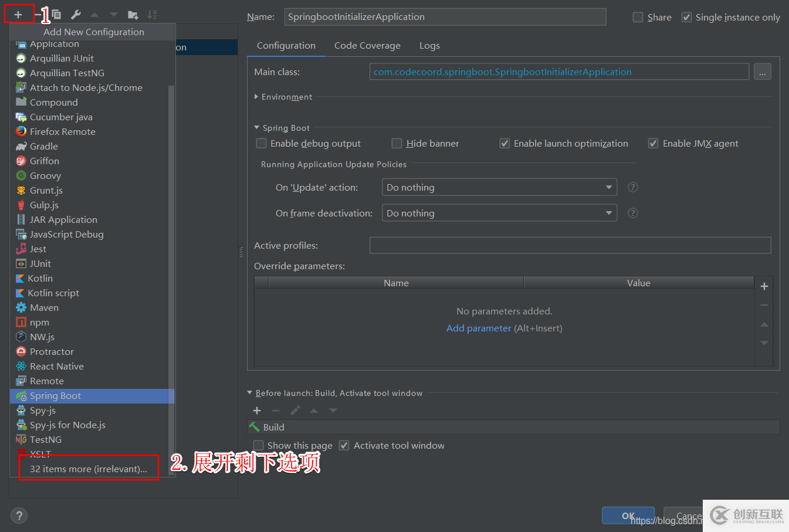Open the Logs tab

click(x=429, y=46)
